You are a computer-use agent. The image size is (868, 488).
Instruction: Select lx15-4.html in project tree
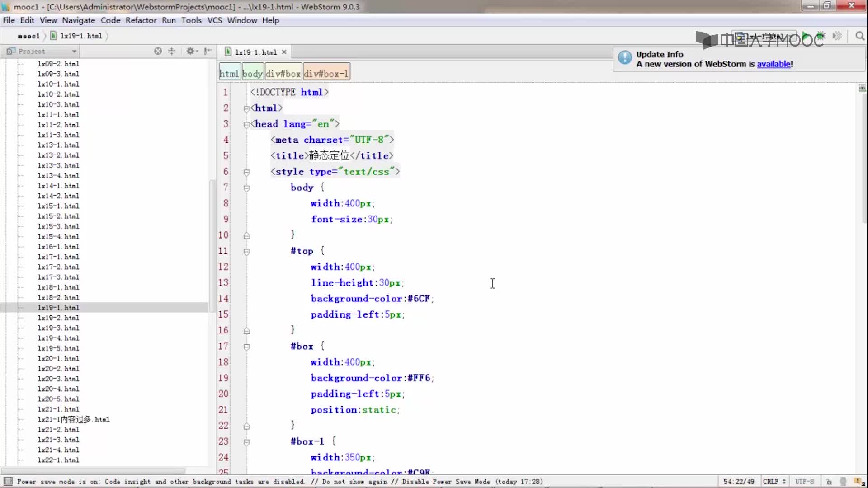tap(58, 236)
